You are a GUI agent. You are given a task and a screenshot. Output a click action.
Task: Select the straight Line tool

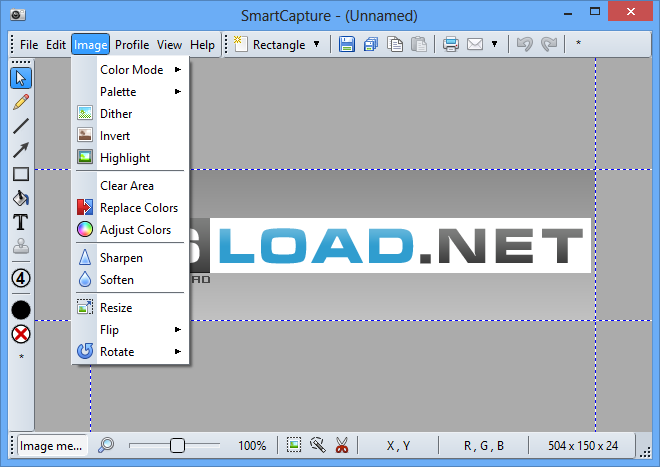(x=21, y=126)
